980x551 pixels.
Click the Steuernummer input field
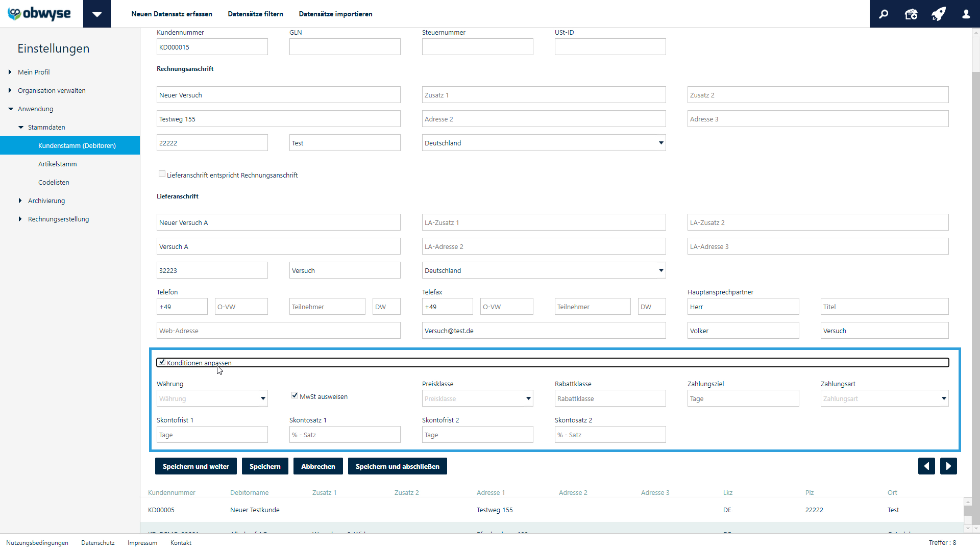(x=477, y=47)
